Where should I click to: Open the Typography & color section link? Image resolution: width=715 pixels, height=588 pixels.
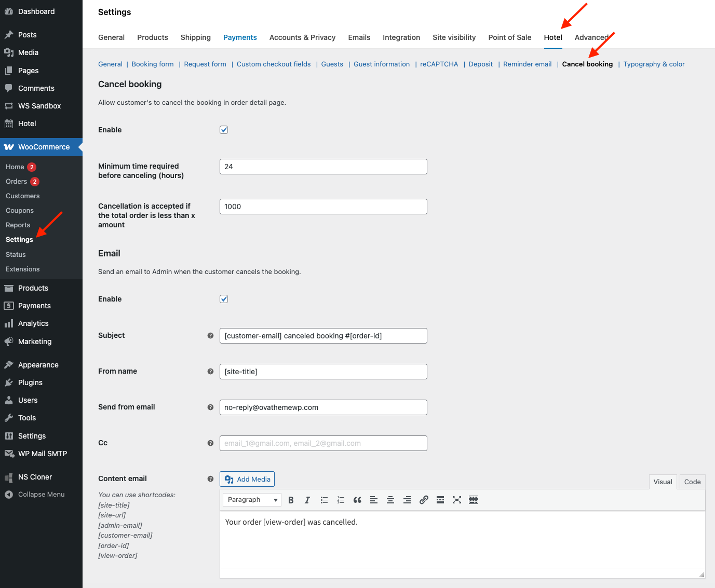654,64
